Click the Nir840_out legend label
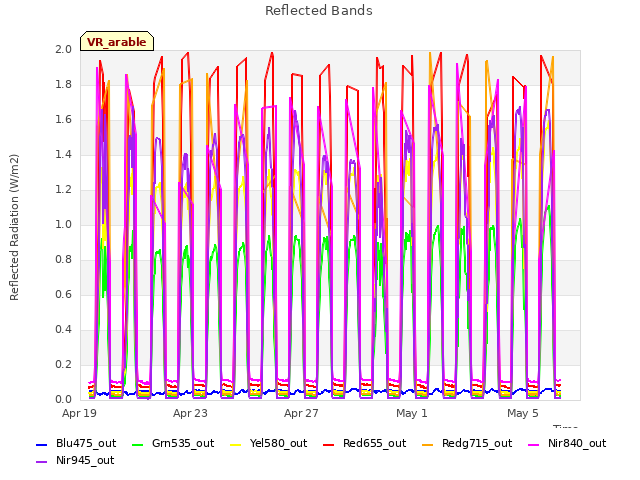This screenshot has width=640, height=480. (577, 443)
